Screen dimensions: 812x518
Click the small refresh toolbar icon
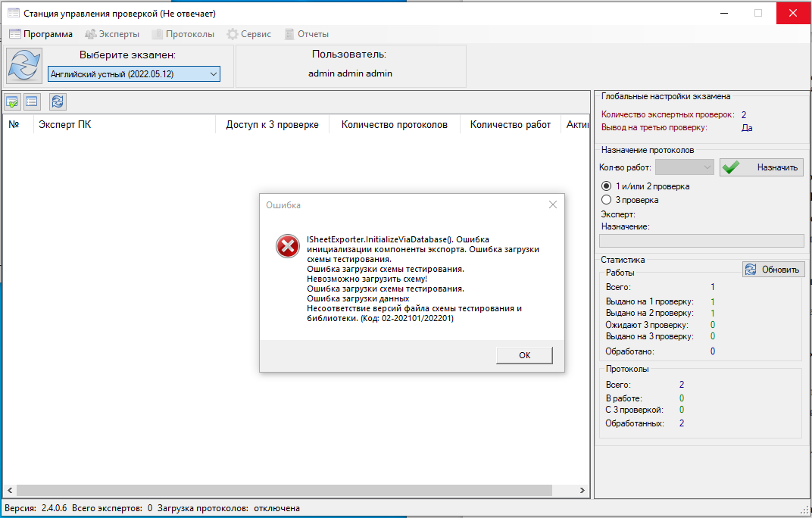(x=58, y=102)
